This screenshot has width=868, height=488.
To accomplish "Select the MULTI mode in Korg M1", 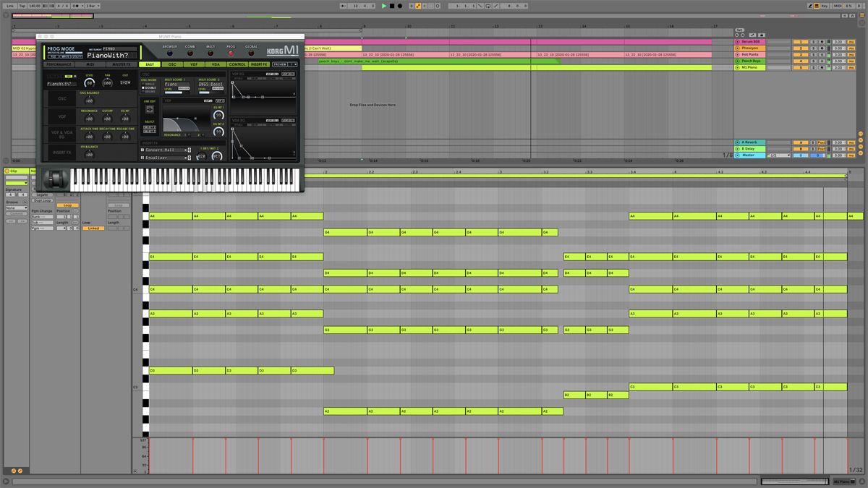I will [210, 53].
